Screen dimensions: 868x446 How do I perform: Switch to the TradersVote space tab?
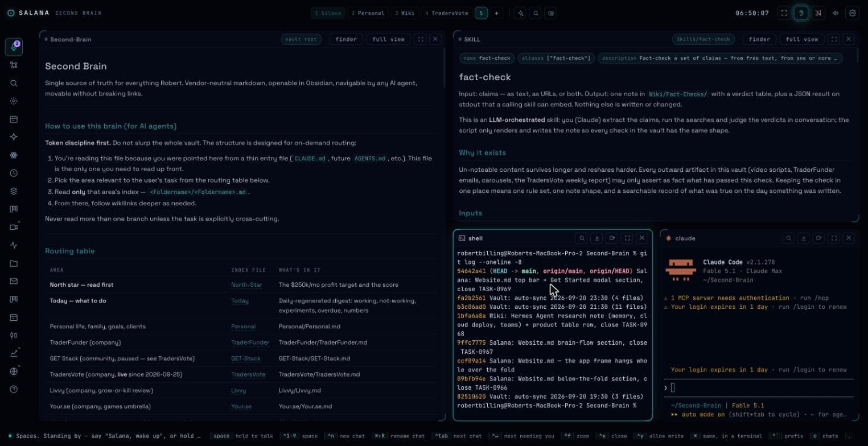(x=447, y=13)
